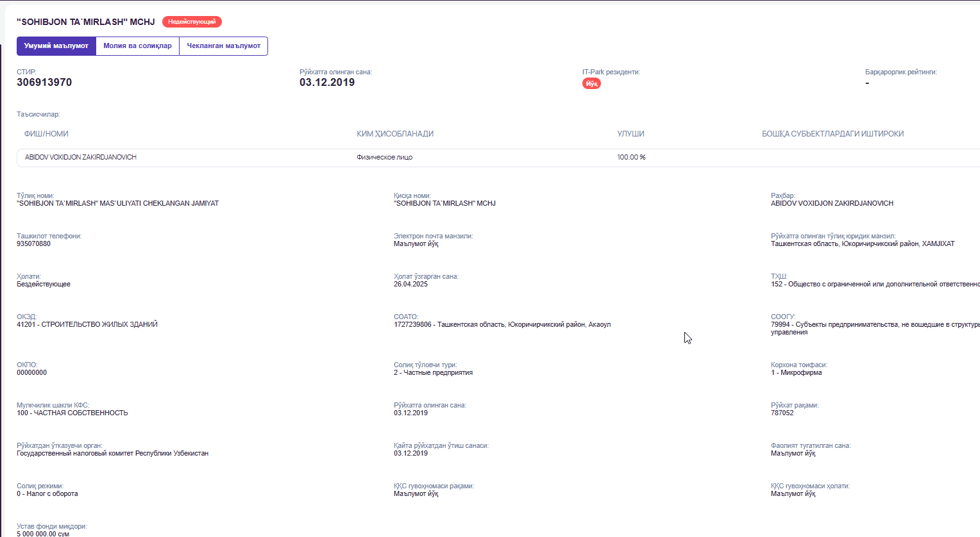Click the УЛУШИ column header

pos(630,134)
